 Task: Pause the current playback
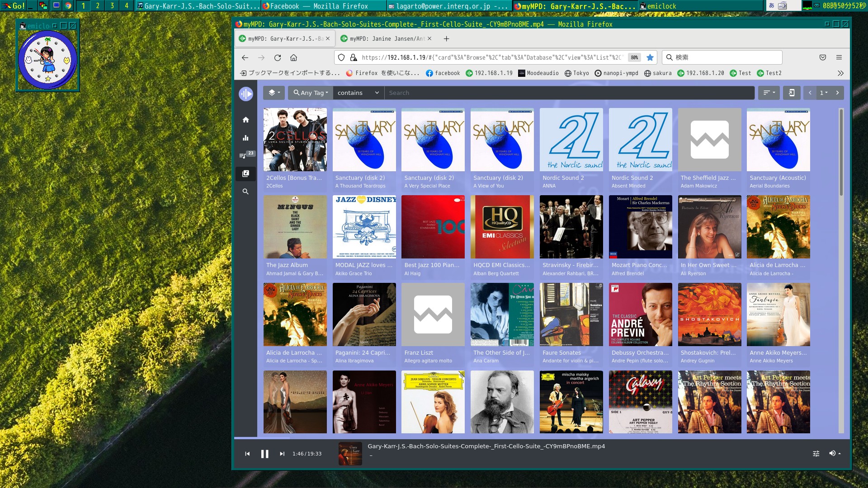[264, 454]
